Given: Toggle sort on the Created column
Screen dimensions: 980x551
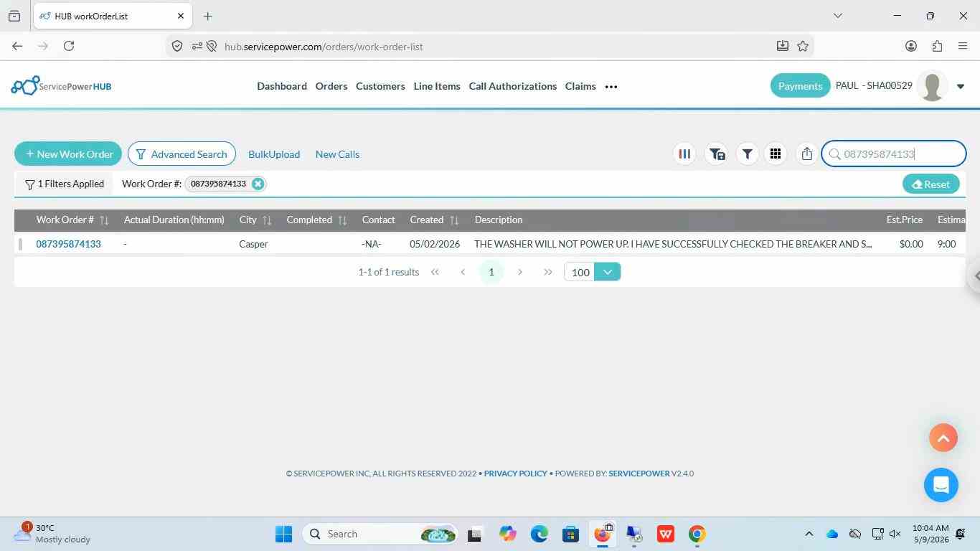Looking at the screenshot, I should point(453,220).
